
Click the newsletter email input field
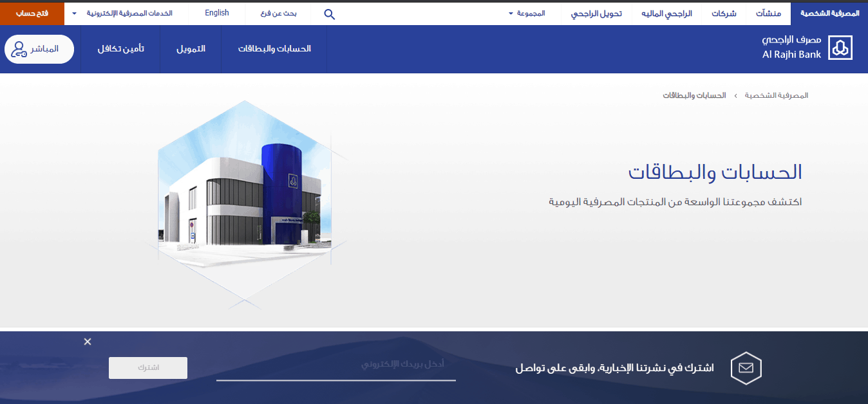point(336,367)
